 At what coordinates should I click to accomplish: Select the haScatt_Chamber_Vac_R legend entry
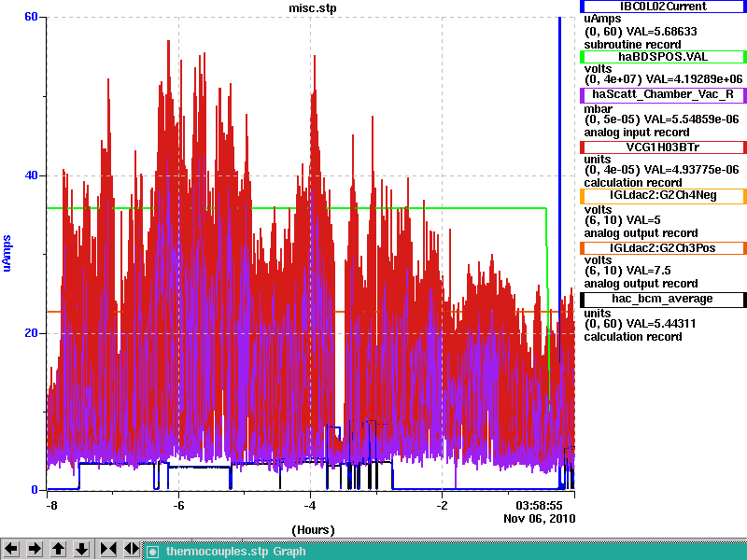point(663,95)
